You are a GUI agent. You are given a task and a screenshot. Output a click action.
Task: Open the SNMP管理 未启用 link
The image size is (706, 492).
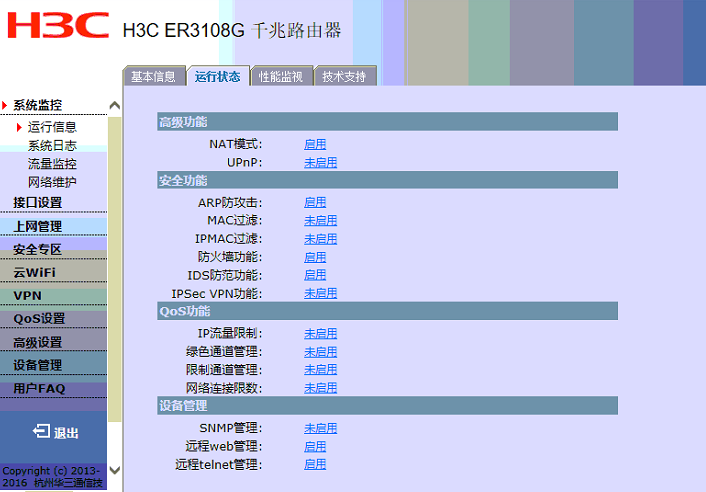coord(321,428)
